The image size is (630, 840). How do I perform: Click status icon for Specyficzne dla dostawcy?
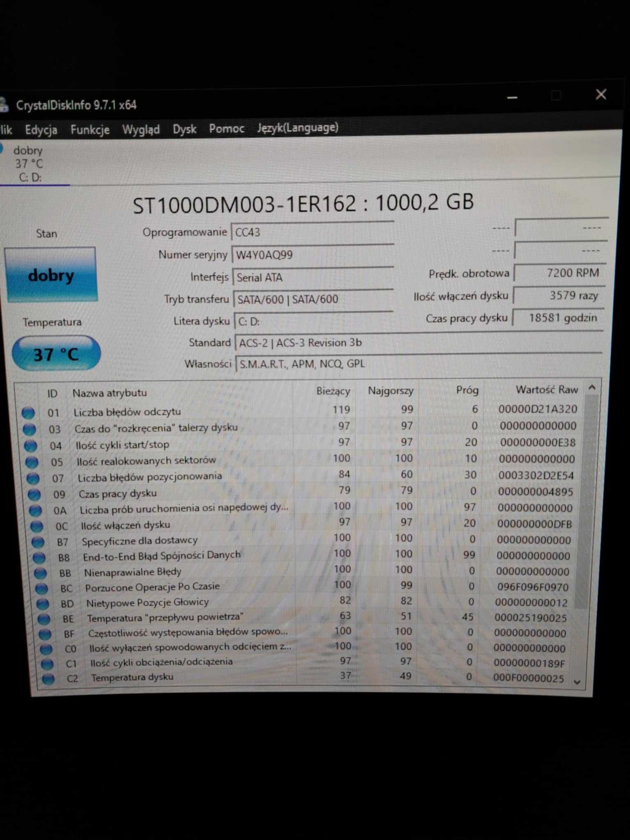click(38, 542)
